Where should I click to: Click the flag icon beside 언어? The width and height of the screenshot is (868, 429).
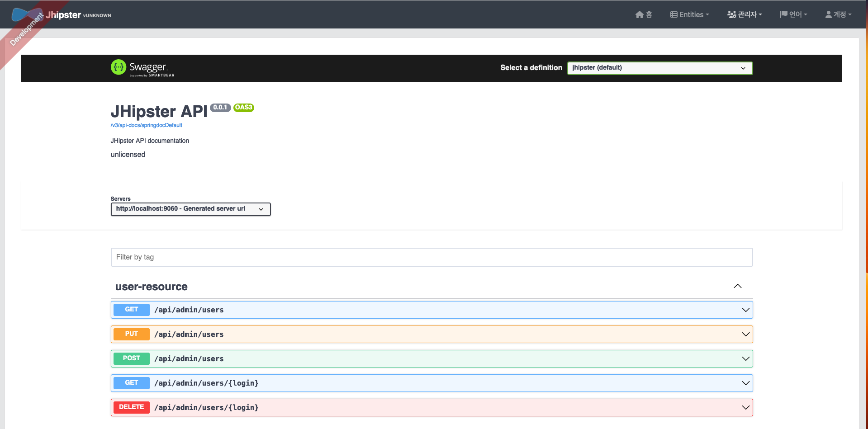pos(784,14)
